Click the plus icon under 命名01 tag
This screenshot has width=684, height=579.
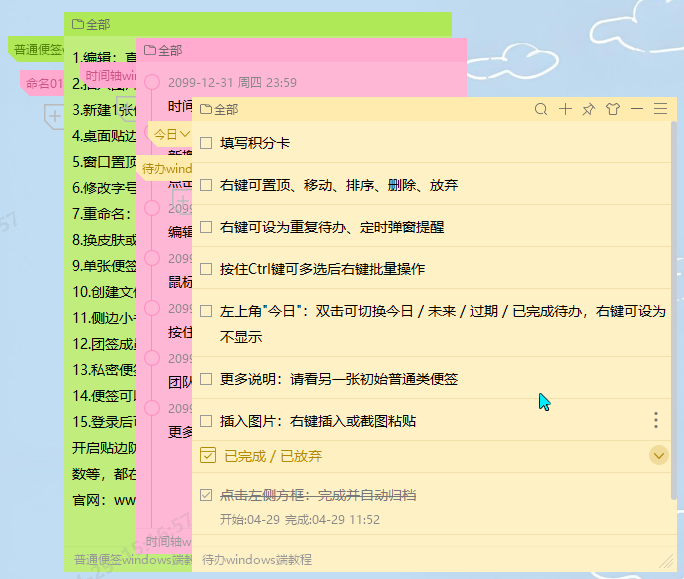(54, 117)
